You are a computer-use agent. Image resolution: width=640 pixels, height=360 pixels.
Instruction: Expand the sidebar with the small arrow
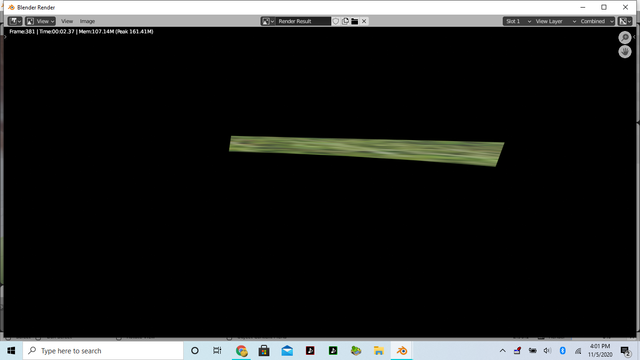coord(634,37)
